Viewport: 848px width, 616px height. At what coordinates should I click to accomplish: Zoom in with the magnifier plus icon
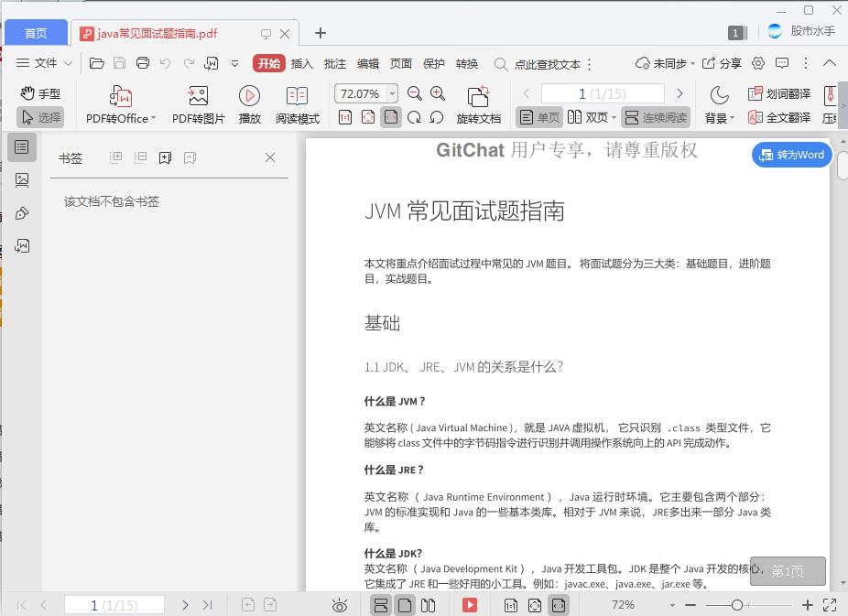(438, 93)
